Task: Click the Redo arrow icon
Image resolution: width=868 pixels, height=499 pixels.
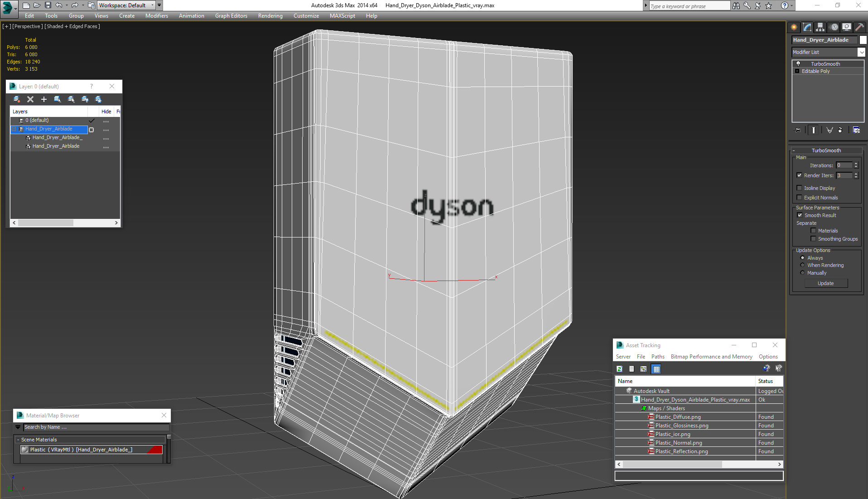Action: (x=75, y=5)
